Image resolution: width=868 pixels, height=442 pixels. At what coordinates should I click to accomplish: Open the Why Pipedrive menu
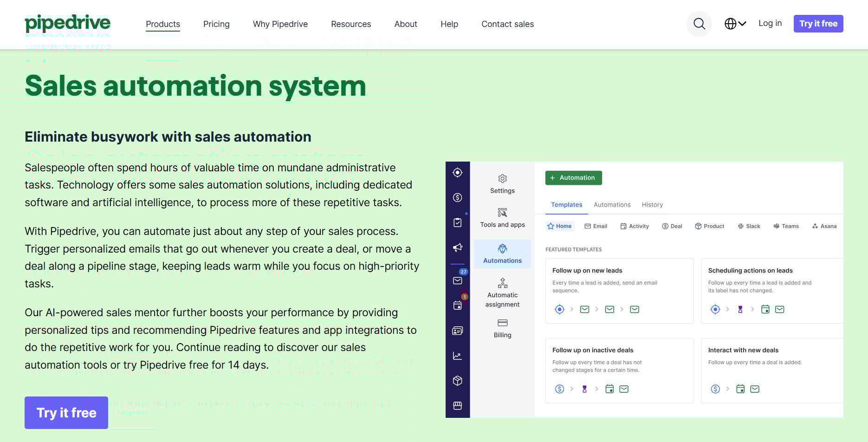coord(280,24)
